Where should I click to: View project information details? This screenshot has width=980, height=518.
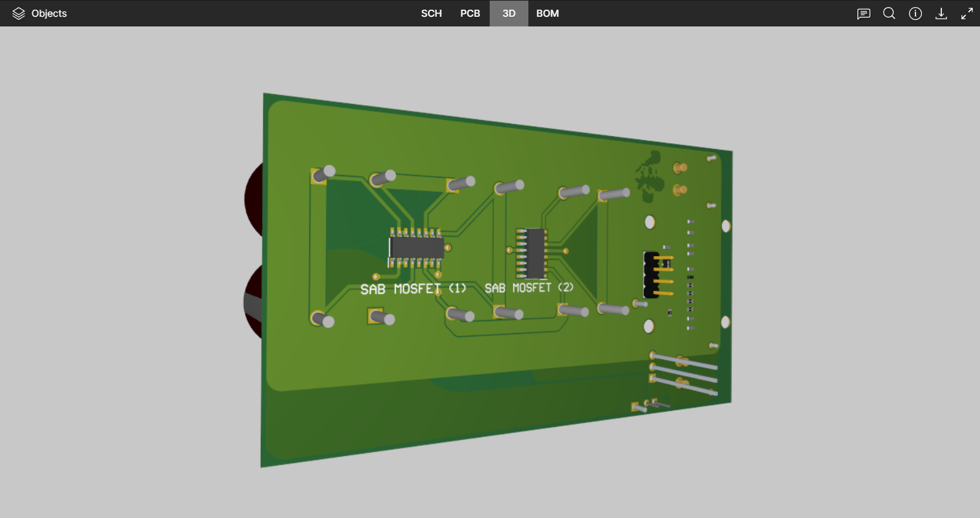point(915,13)
